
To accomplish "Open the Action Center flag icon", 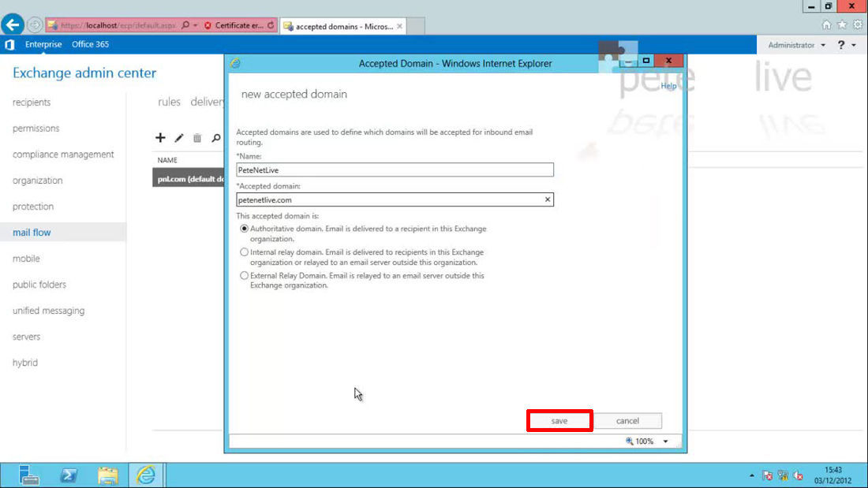I will tap(767, 475).
